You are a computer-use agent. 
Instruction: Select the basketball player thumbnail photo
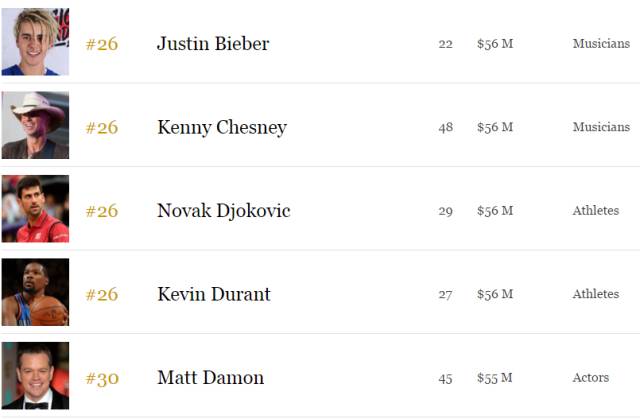point(36,292)
